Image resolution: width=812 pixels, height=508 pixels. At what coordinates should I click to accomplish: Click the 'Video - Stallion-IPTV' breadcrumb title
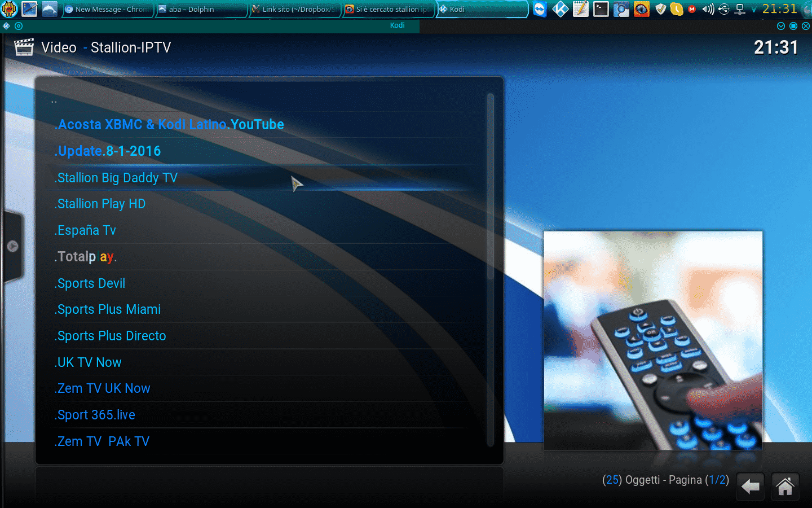(x=106, y=47)
